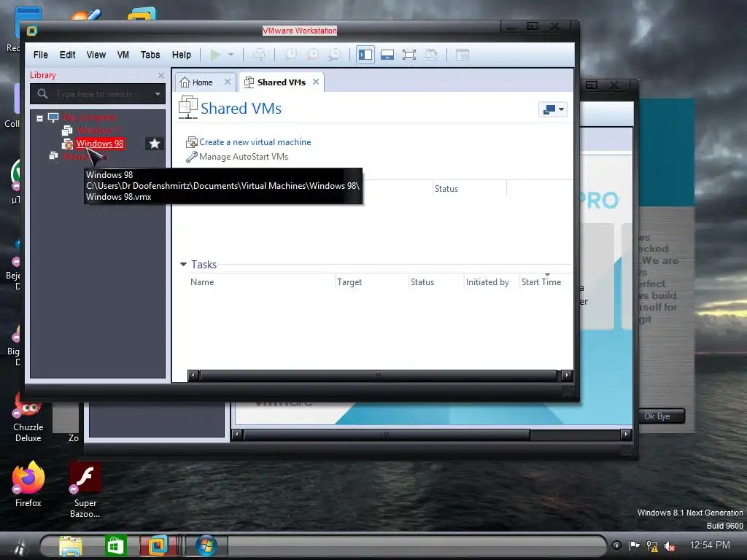Open the power options dropdown arrow

coord(231,55)
